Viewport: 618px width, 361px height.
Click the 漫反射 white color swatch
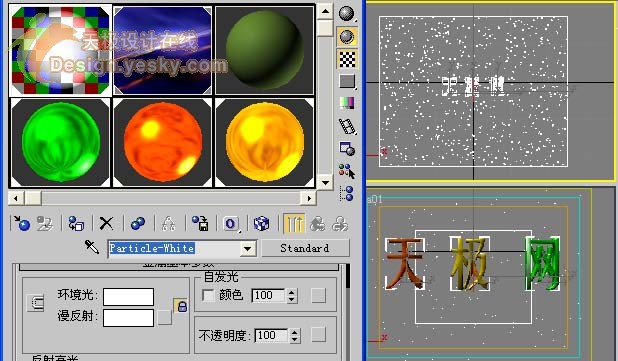128,318
